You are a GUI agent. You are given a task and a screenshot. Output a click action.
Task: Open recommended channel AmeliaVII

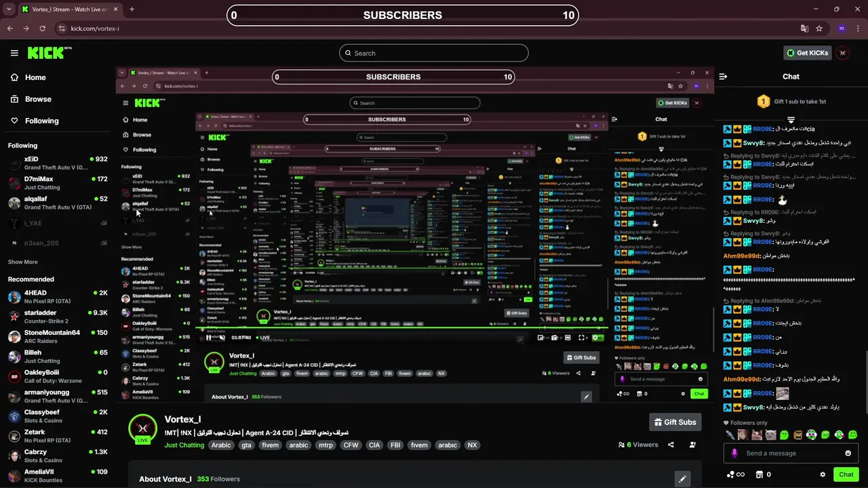(x=58, y=476)
